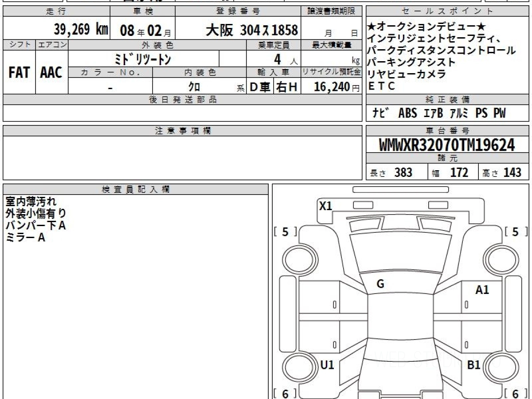Screen dimensions: 532x399
Task: Select inspector note 室内薄汚れ
Action: pos(31,202)
